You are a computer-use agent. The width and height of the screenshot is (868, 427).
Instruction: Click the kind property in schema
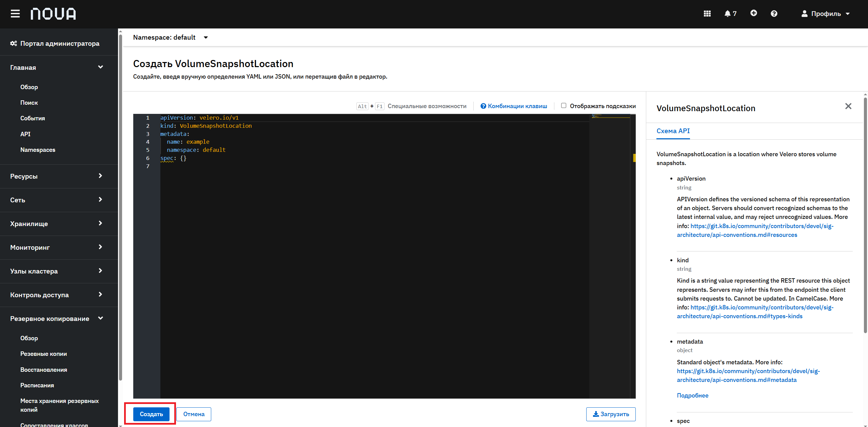point(683,260)
